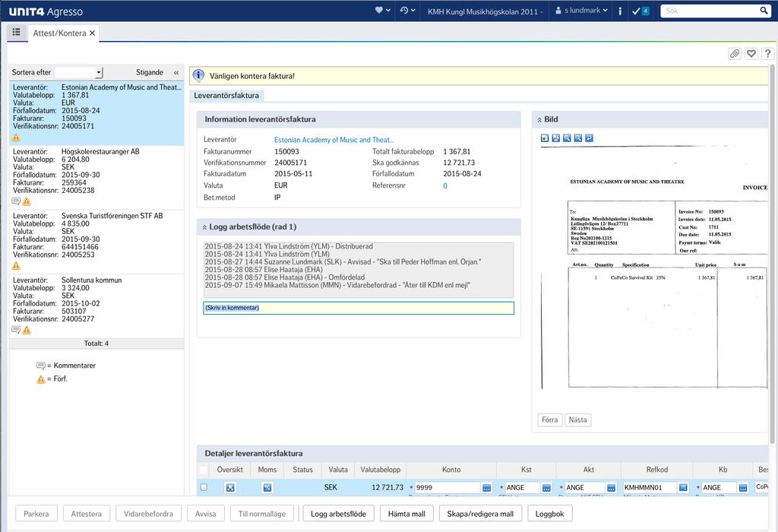Open help with the question mark icon
The height and width of the screenshot is (532, 778).
(x=767, y=54)
